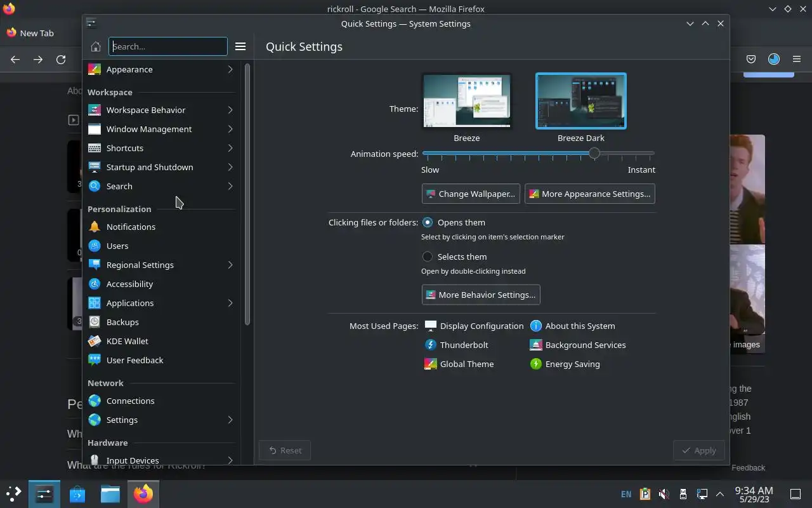
Task: Click the Applications icon in the sidebar
Action: pyautogui.click(x=94, y=303)
